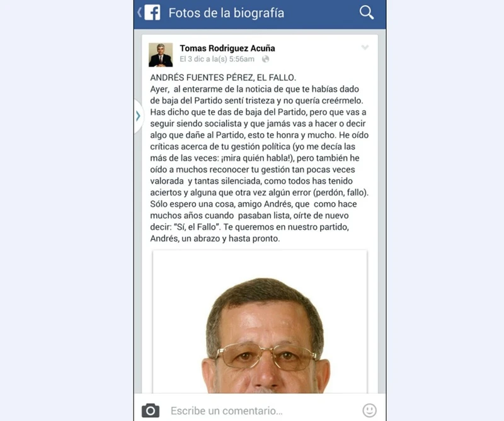Open the emoji smiley picker
Image resolution: width=504 pixels, height=421 pixels.
click(x=369, y=411)
